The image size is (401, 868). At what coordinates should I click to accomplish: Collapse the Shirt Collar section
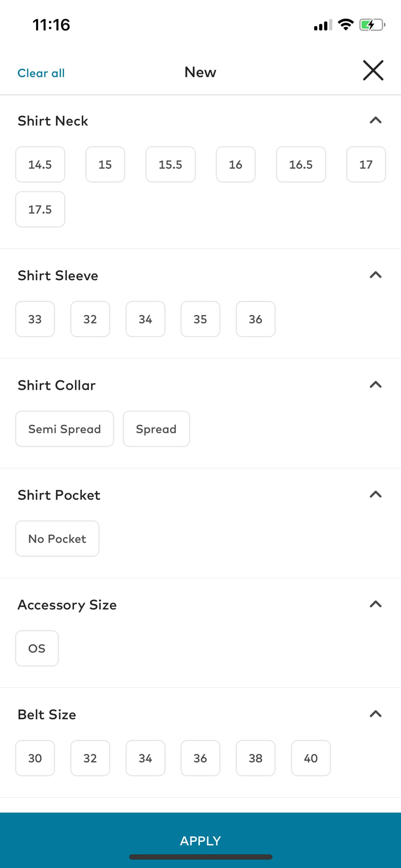pos(375,384)
